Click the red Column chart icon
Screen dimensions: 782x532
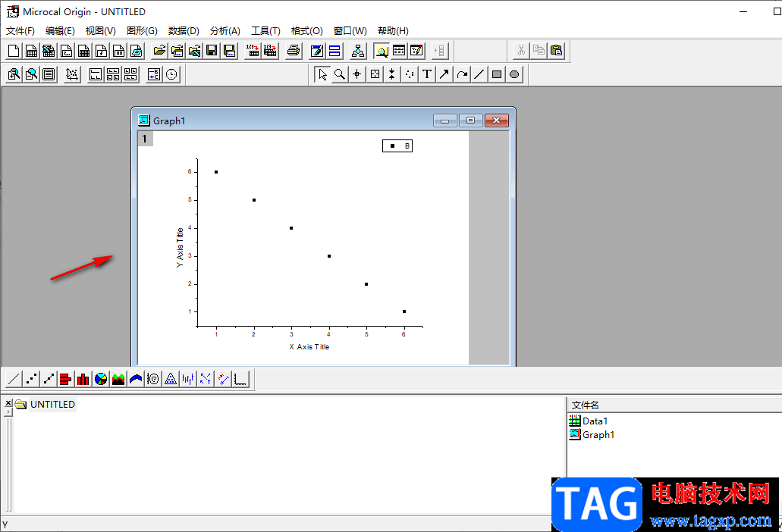tap(83, 380)
